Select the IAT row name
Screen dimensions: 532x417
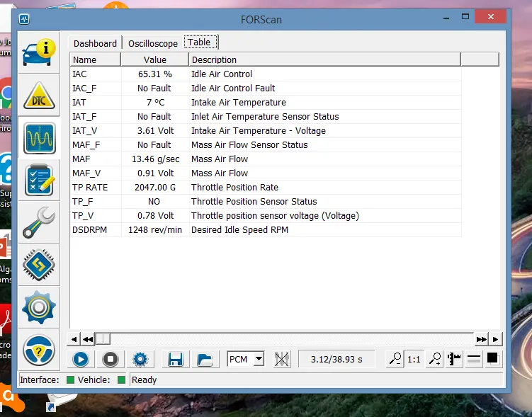pos(79,103)
